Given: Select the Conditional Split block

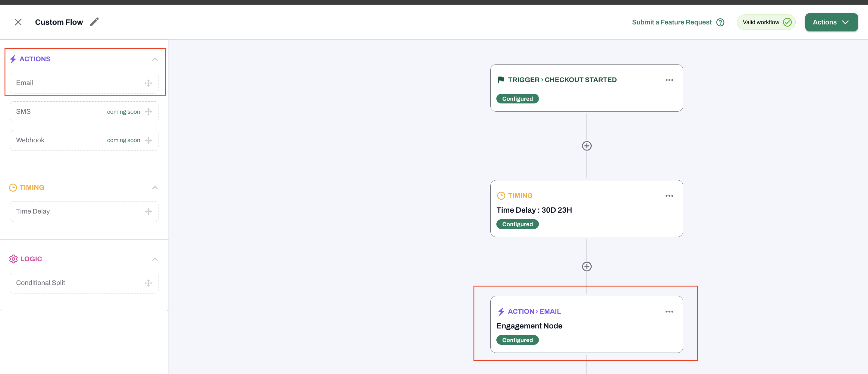Looking at the screenshot, I should (x=84, y=283).
